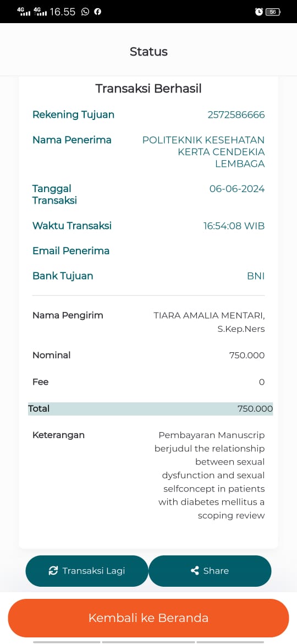Tap the battery indicator icon
The height and width of the screenshot is (644, 297).
pyautogui.click(x=273, y=12)
